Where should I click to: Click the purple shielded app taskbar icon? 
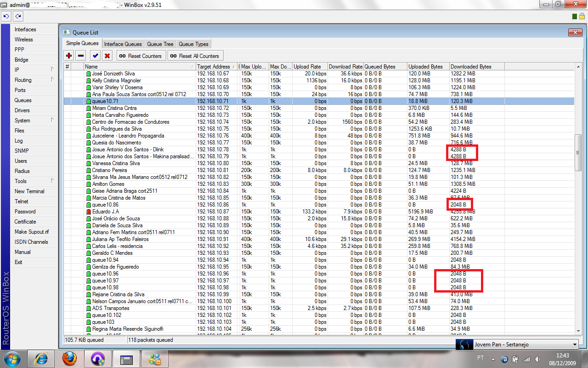coord(97,358)
